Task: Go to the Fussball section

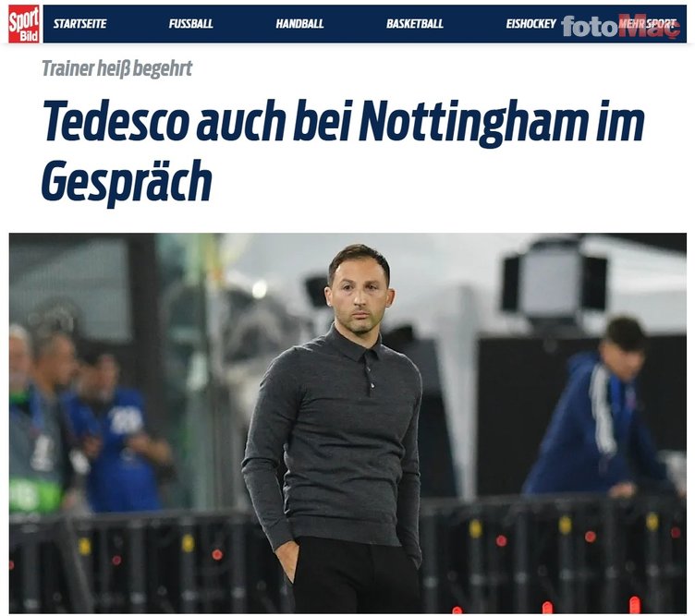Action: pos(191,24)
